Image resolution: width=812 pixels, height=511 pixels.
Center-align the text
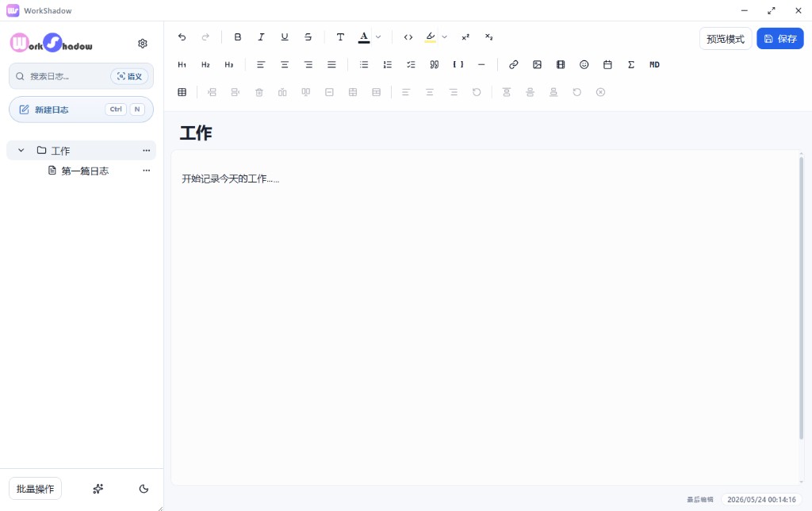tap(285, 65)
